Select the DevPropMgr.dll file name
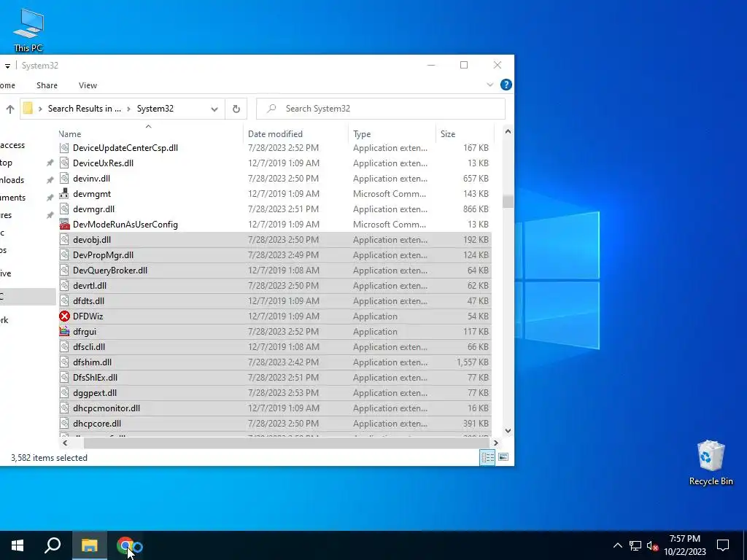This screenshot has width=747, height=560. click(x=103, y=254)
